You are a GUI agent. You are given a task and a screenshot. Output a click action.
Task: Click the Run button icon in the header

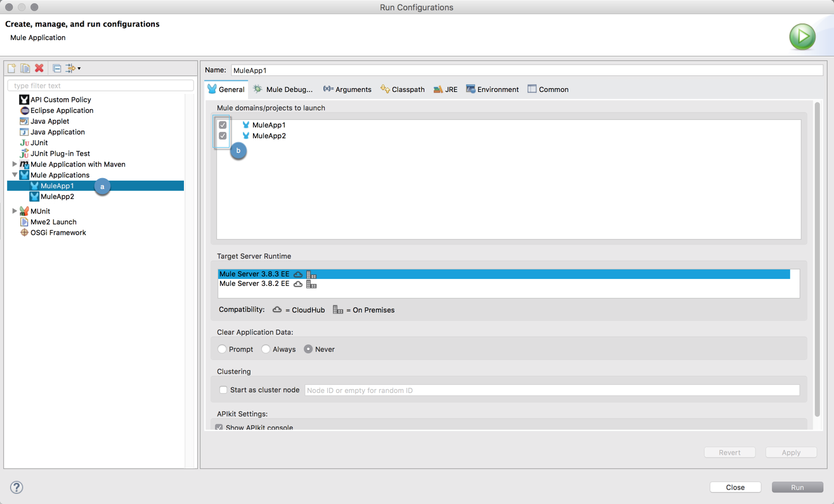click(x=802, y=37)
